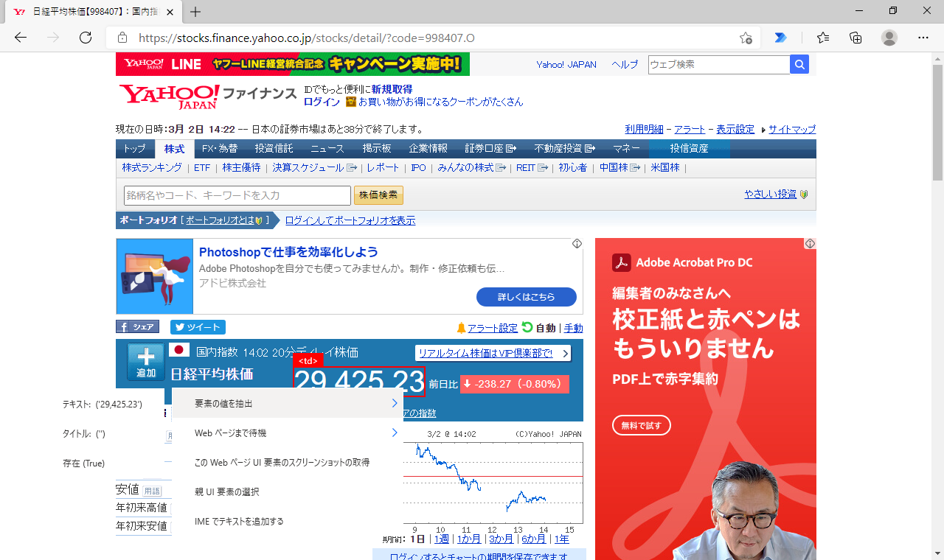Image resolution: width=944 pixels, height=560 pixels.
Task: Open browser settings and more menu
Action: pyautogui.click(x=923, y=38)
